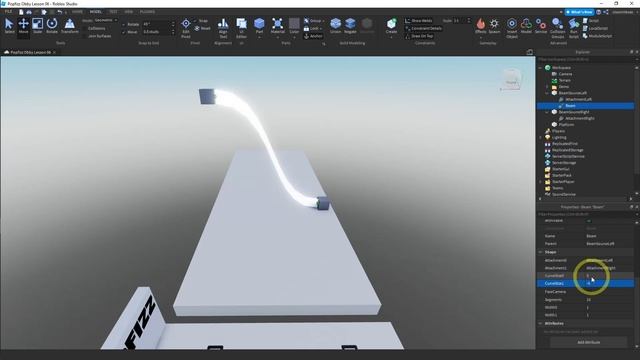Screen dimensions: 640x360
Task: Select the AttachmentLeft item in Explorer
Action: [x=578, y=99]
